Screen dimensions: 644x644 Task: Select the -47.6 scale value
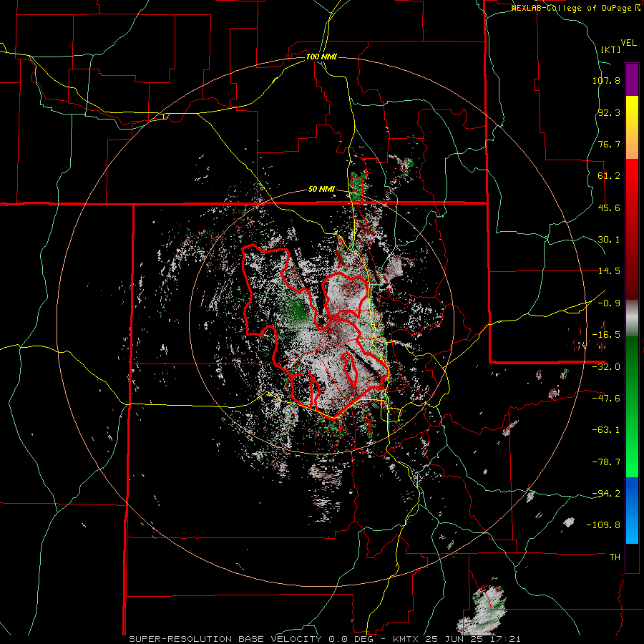point(606,399)
